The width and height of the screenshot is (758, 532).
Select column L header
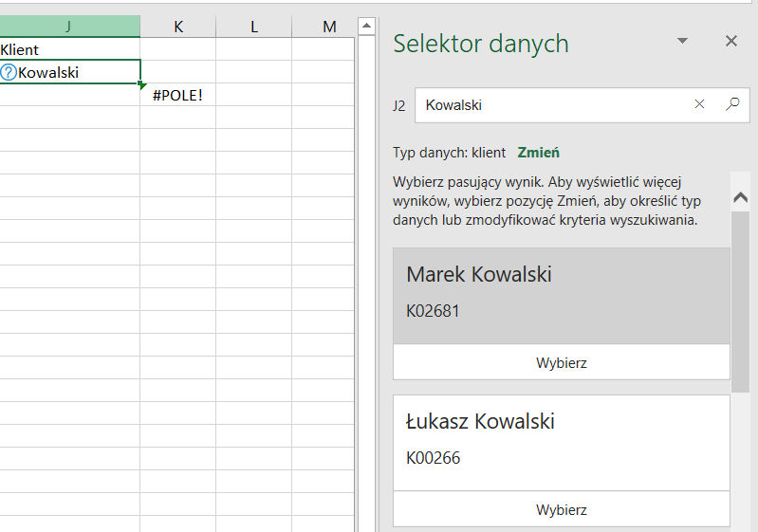pos(254,27)
